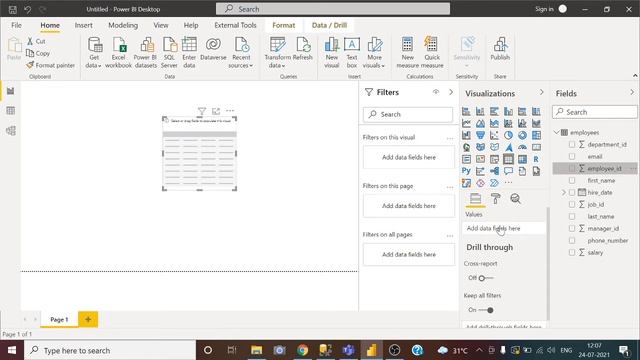Turn off the Keep all filters toggle
Screen dimensions: 640x360
coord(486,310)
